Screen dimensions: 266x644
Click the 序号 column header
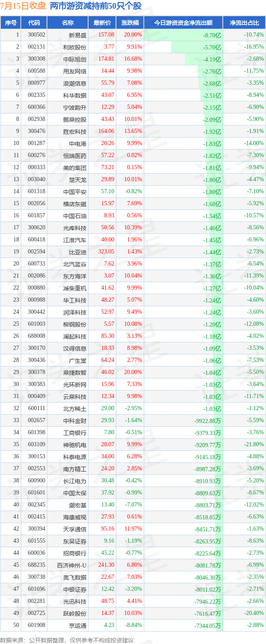point(11,23)
